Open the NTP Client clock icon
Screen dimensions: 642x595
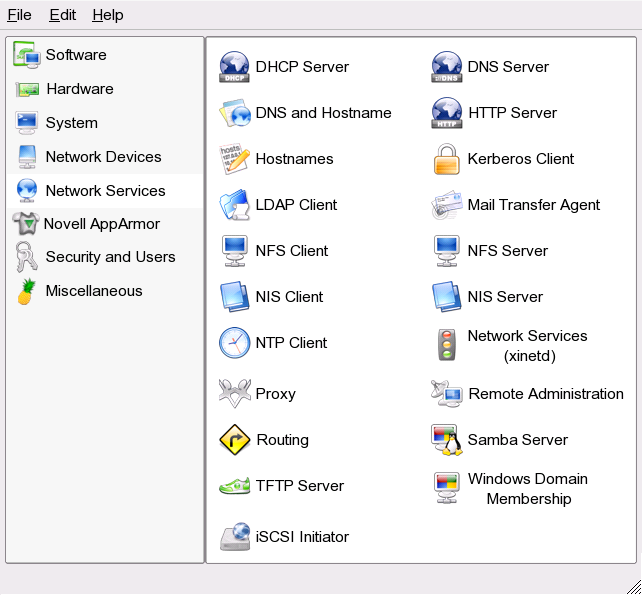(234, 343)
